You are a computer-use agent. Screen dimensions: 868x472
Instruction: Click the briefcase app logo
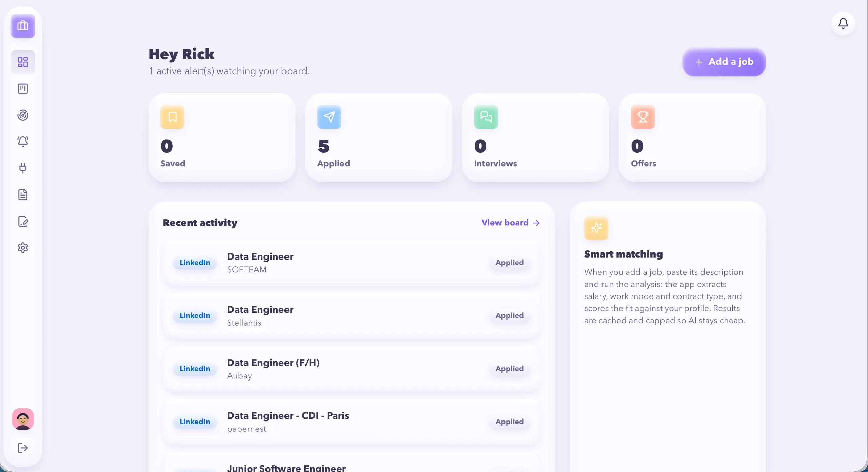tap(23, 26)
